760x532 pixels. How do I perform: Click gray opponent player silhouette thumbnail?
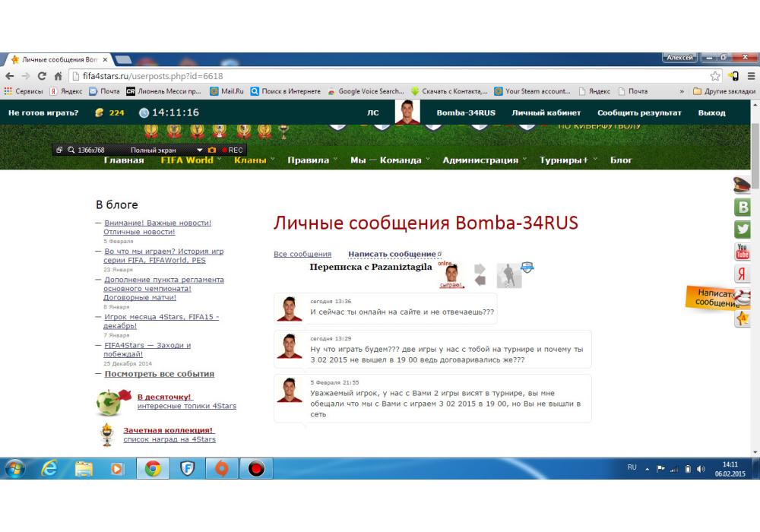[509, 276]
